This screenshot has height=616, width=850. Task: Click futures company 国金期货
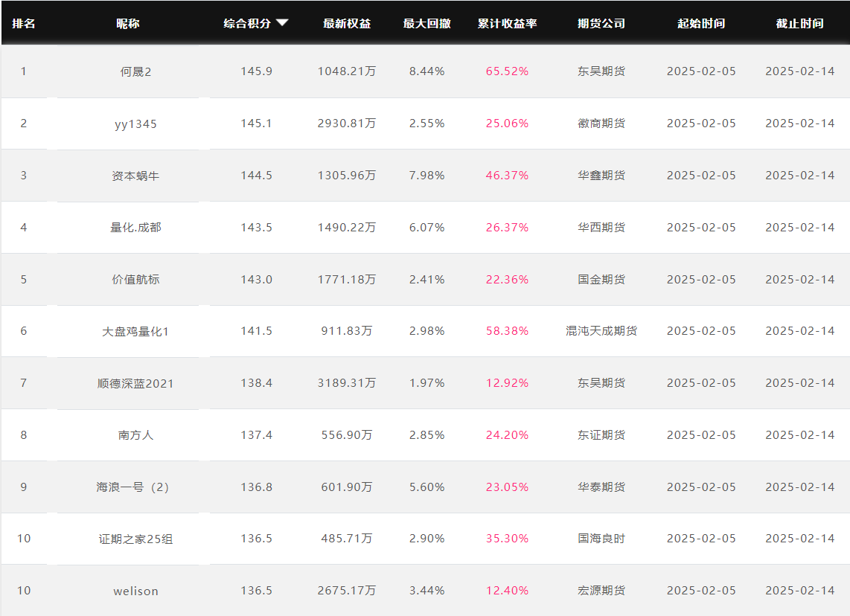[601, 279]
